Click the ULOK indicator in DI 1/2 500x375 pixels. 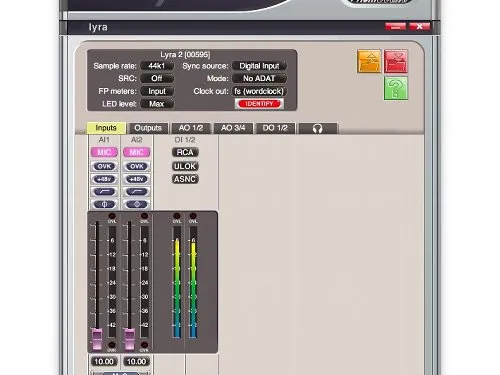click(x=185, y=166)
